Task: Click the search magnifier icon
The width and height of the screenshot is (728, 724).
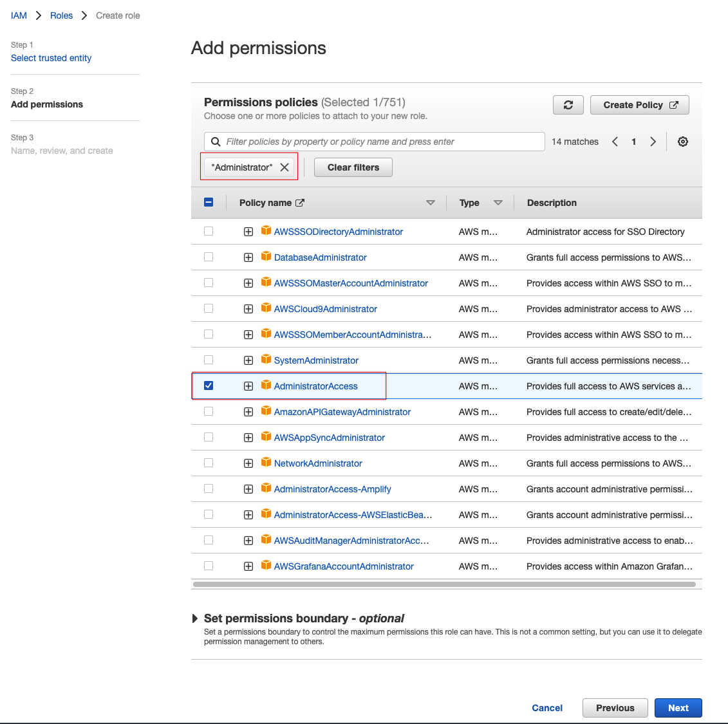Action: click(x=216, y=142)
